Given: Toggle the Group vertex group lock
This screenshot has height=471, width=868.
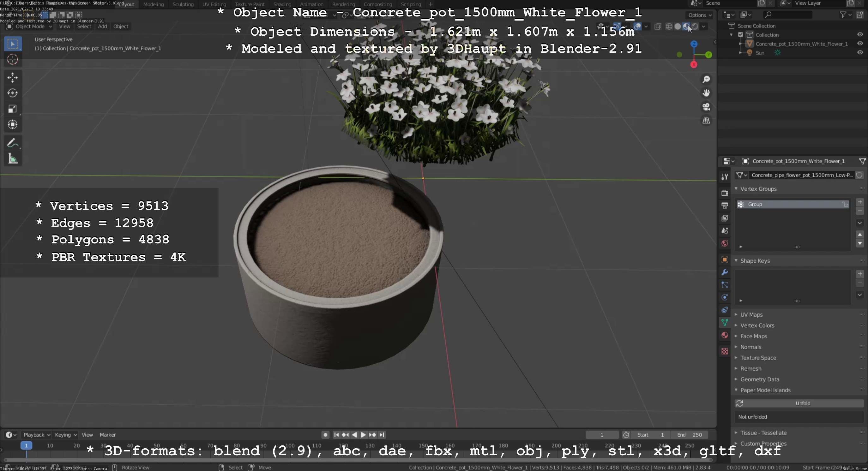Looking at the screenshot, I should pos(845,204).
